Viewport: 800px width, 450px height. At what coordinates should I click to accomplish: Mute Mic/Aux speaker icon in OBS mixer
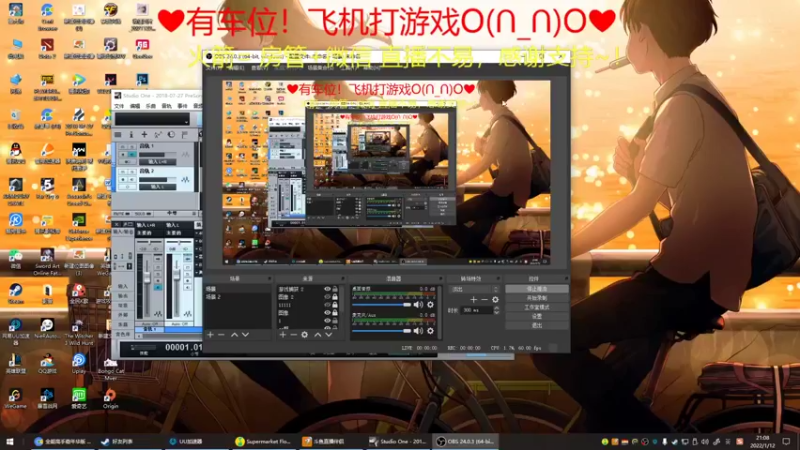point(418,331)
